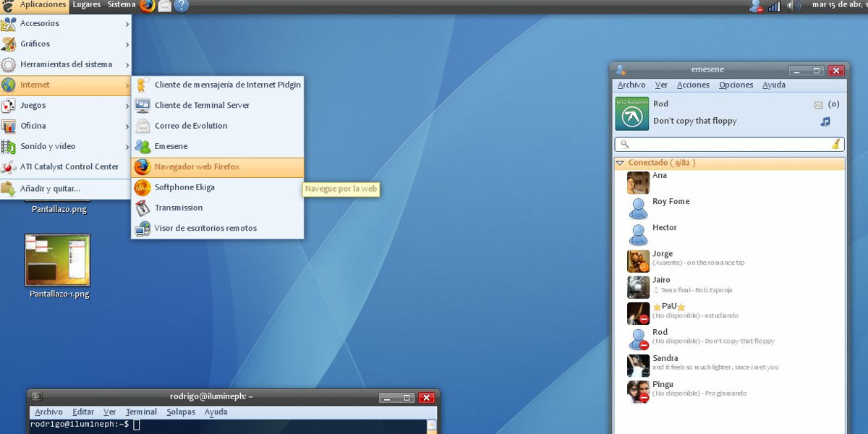This screenshot has height=434, width=868.
Task: Click the Evolution mail envelope icon
Action: point(142,126)
